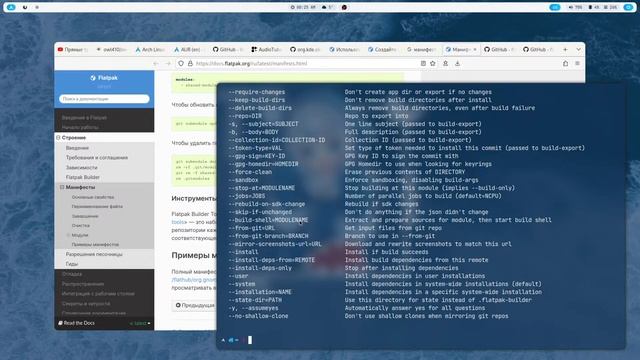Open 'Разрешения песочницы' sidebar entry

(94, 254)
